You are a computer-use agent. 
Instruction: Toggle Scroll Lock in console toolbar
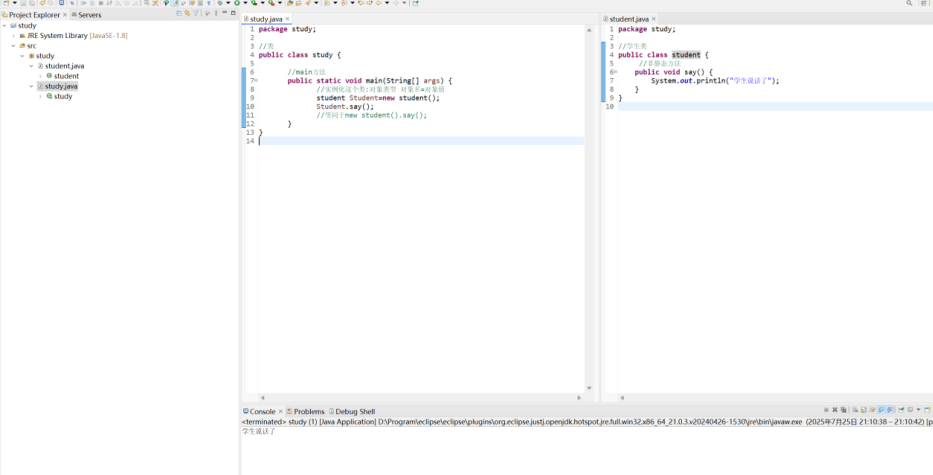[x=863, y=410]
